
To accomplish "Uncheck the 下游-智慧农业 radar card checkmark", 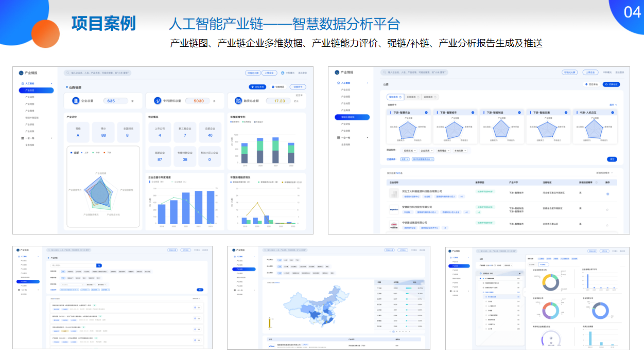I will point(426,112).
